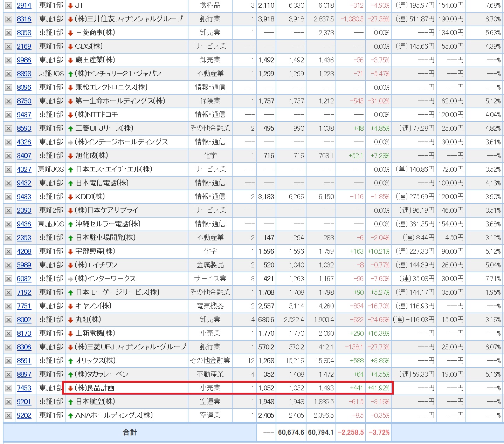This screenshot has height=444, width=504.
Task: Click the total market value 60,794.1
Action: tap(321, 432)
